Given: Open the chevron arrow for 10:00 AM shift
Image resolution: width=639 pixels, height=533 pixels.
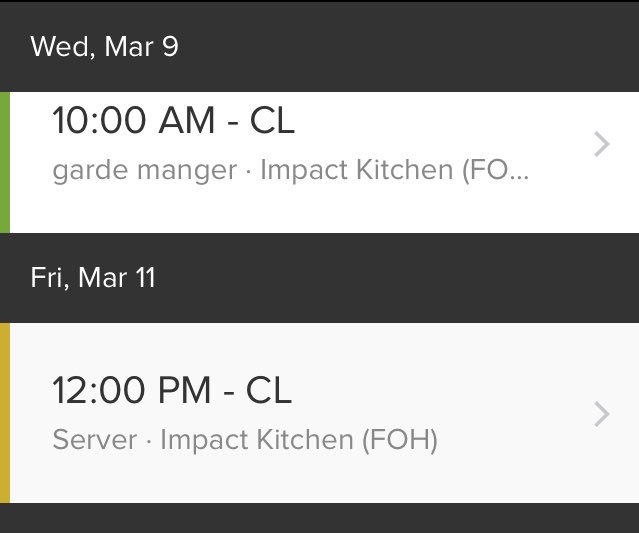Looking at the screenshot, I should [602, 144].
